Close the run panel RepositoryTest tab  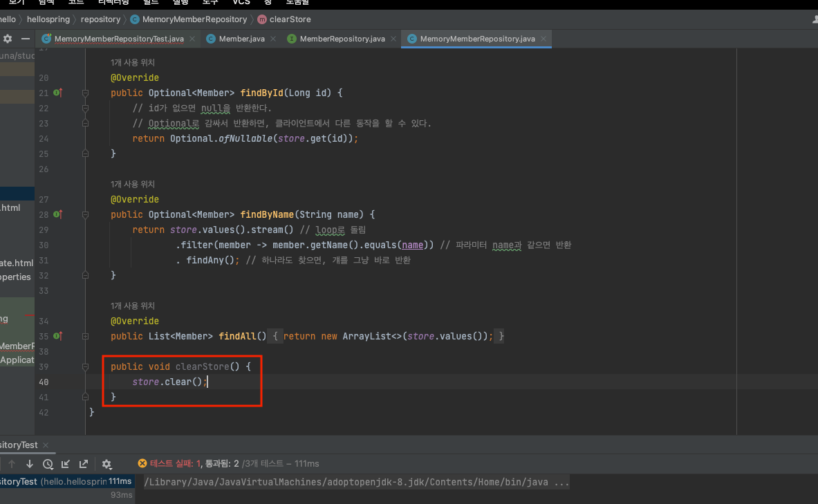[x=46, y=445]
